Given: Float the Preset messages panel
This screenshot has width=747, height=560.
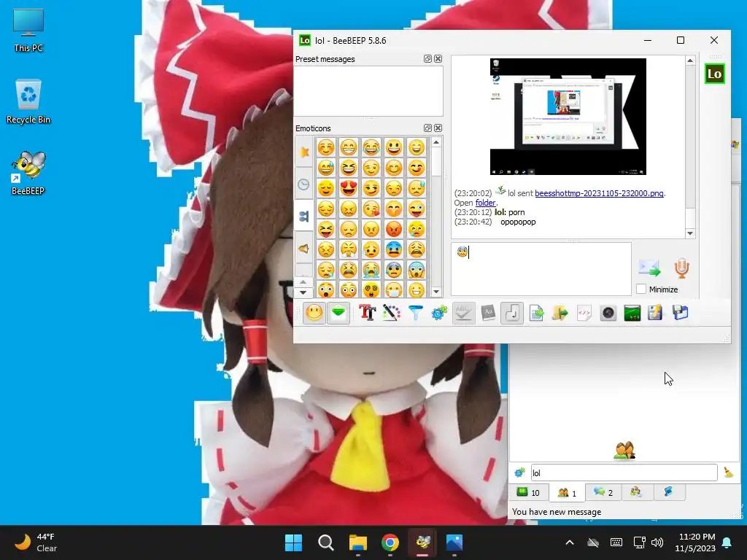Looking at the screenshot, I should (427, 58).
